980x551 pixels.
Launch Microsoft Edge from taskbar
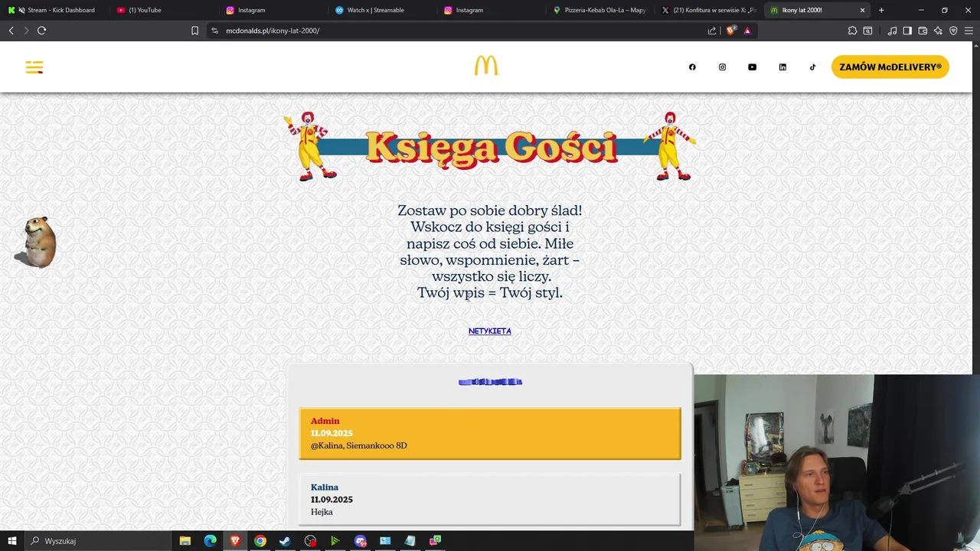click(210, 541)
